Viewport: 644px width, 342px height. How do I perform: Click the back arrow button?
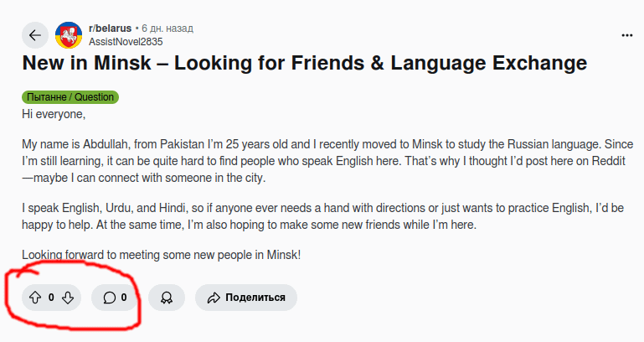(x=34, y=35)
